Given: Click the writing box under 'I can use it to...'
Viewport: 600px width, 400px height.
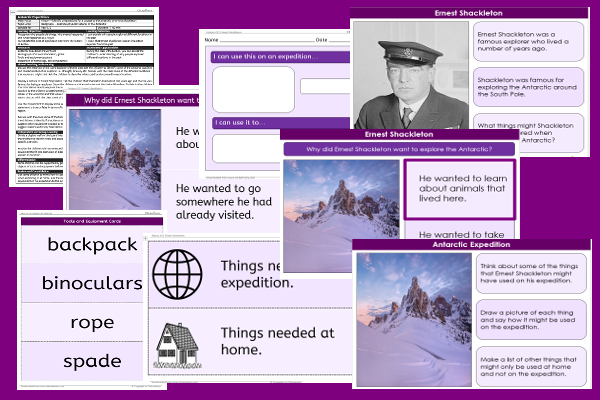Looking at the screenshot, I should tap(247, 149).
